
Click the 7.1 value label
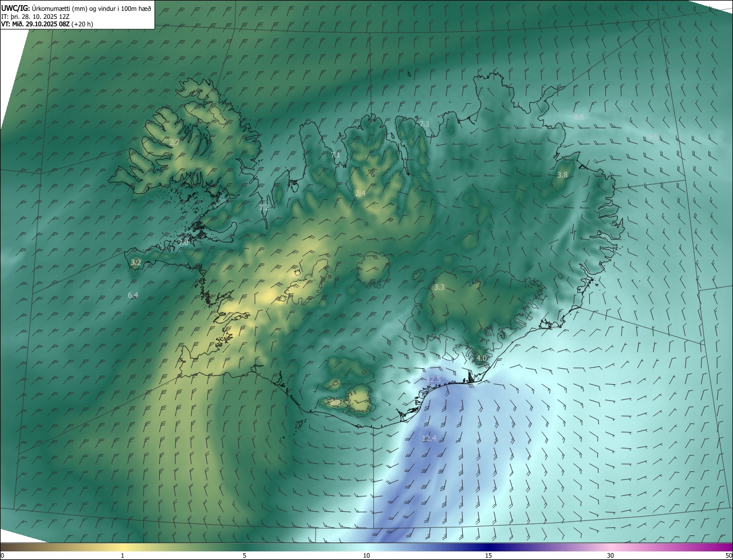click(x=336, y=155)
